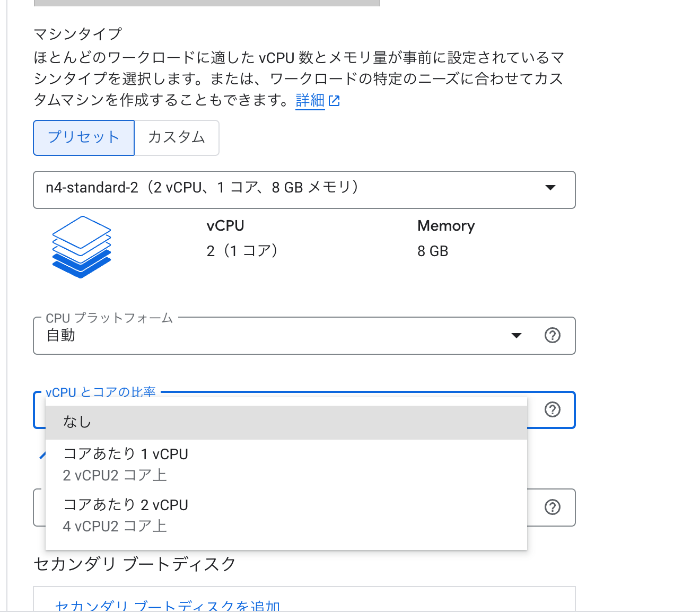Click the vCPU value 2（1 コア）

(242, 251)
